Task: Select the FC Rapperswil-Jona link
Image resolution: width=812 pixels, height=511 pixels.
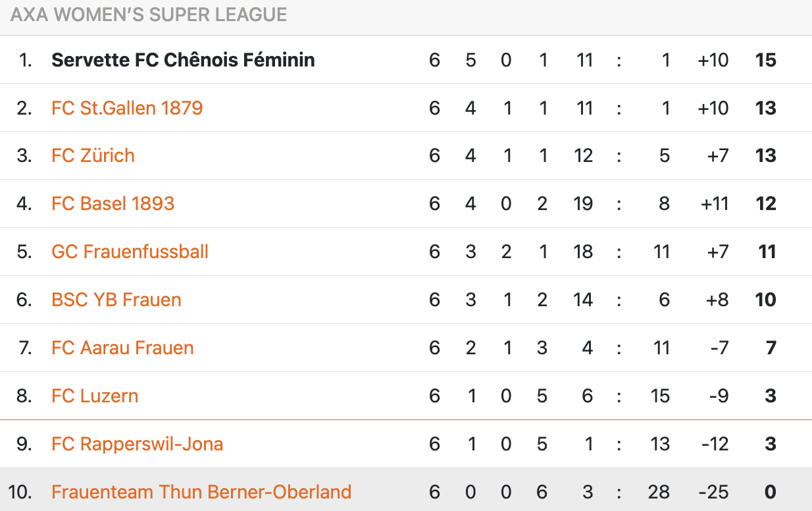Action: (137, 444)
